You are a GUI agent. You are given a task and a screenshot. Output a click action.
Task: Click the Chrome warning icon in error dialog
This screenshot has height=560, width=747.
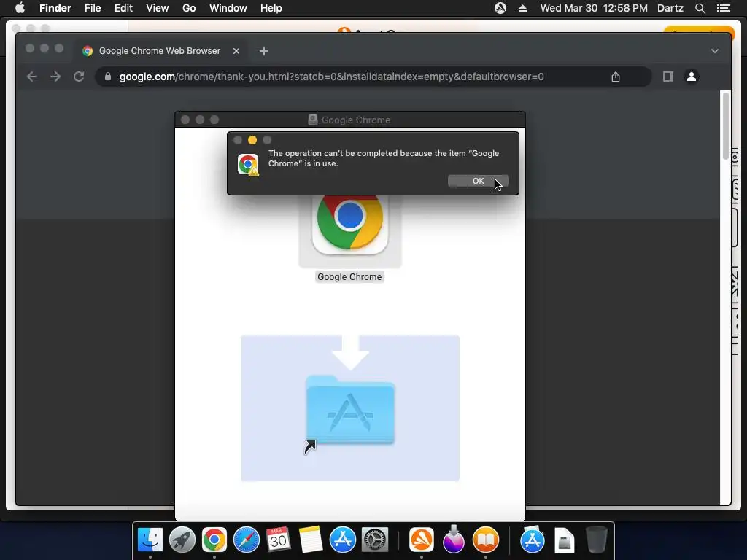(248, 165)
